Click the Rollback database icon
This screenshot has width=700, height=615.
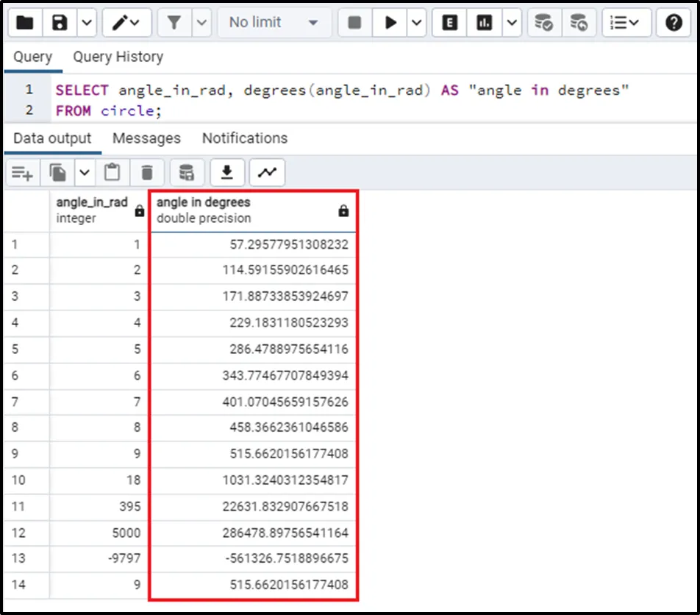point(579,23)
